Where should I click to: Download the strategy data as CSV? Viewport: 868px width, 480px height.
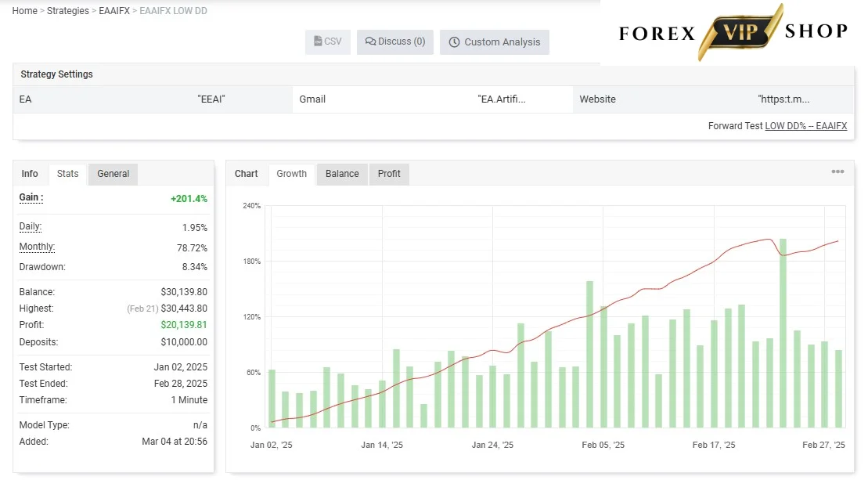point(328,42)
